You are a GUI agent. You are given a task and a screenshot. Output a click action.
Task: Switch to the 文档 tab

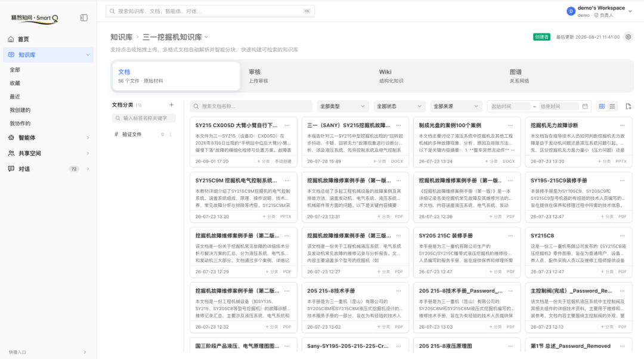176,76
